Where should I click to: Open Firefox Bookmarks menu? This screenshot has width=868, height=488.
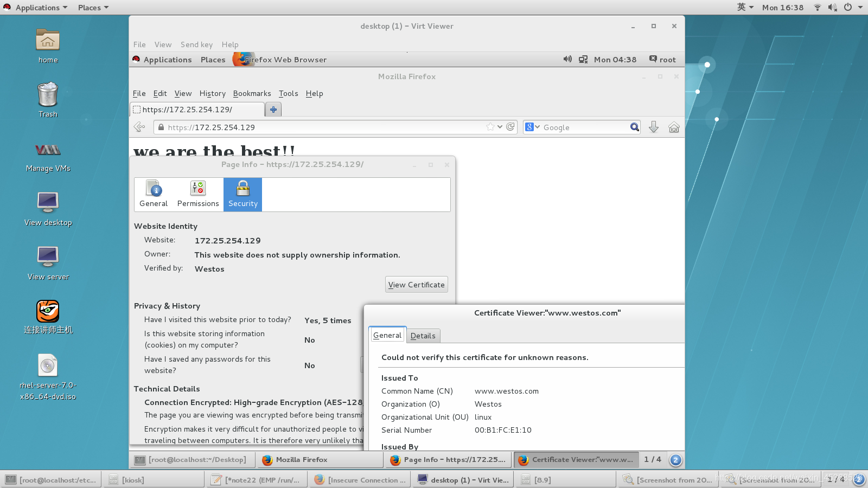pyautogui.click(x=252, y=93)
